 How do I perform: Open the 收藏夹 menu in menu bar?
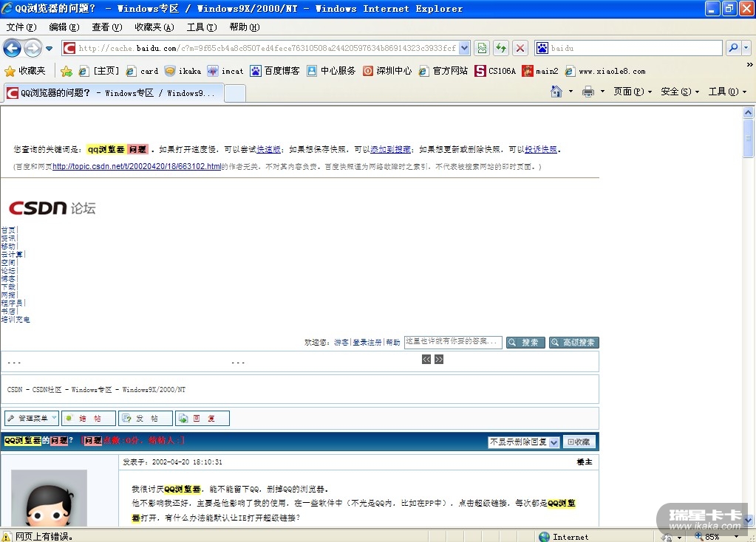pyautogui.click(x=154, y=27)
